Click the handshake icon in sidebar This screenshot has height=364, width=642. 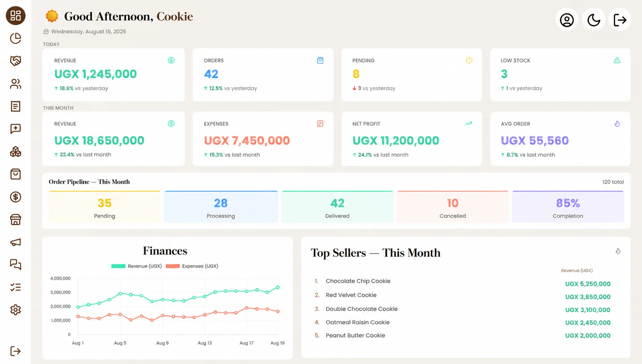click(16, 61)
